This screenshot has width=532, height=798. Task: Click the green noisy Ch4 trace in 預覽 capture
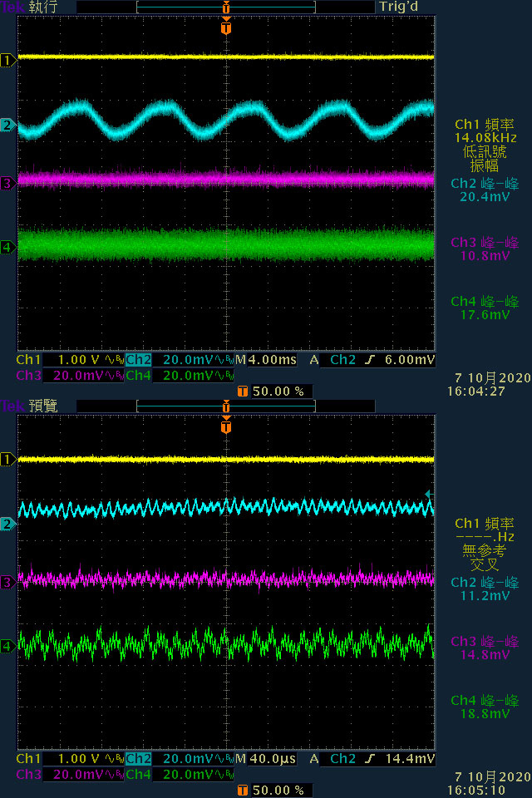click(226, 645)
